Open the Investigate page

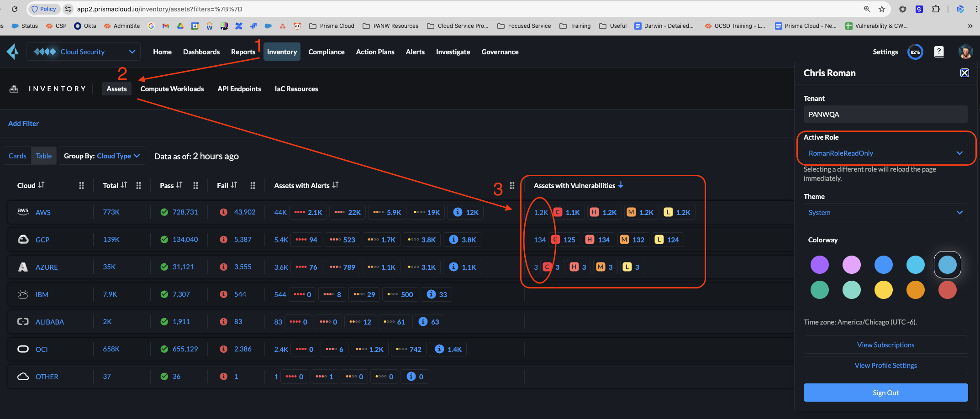[x=453, y=52]
